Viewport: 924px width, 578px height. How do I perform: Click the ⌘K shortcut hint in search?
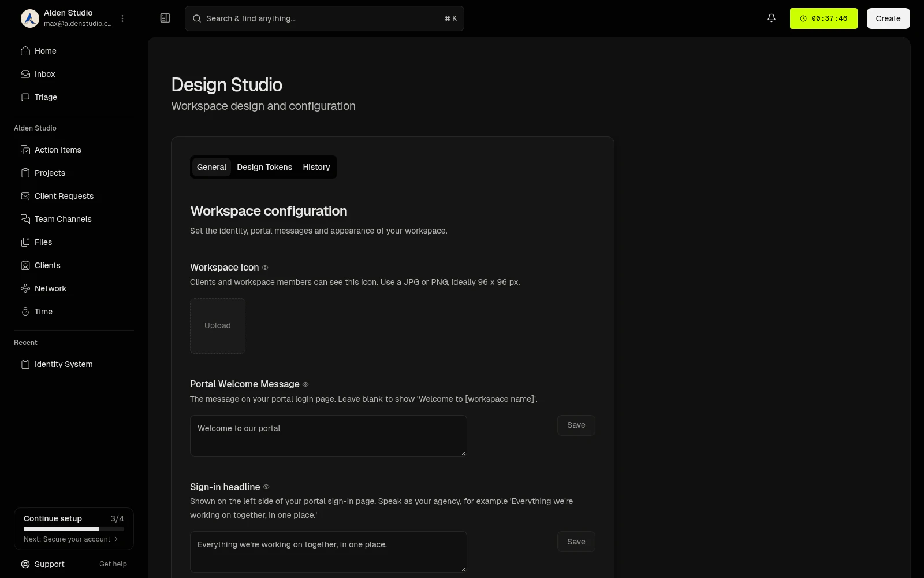[450, 18]
